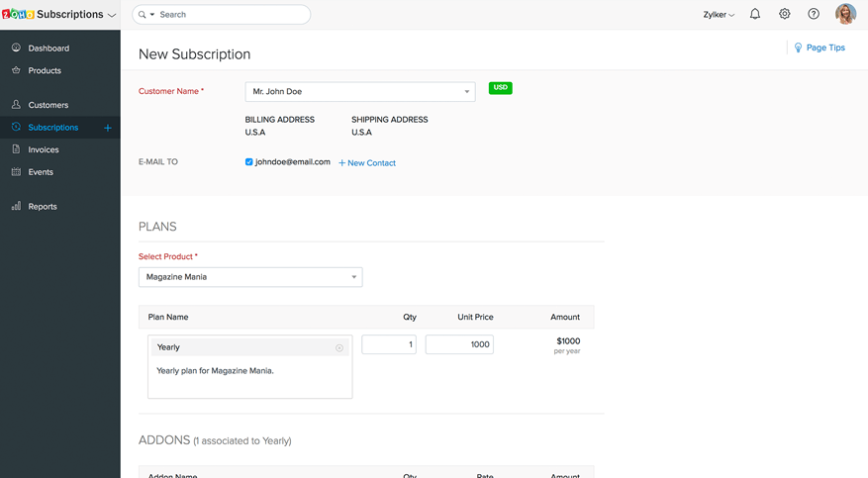This screenshot has width=868, height=478.
Task: Uncheck the johndoe@email.com checkbox
Action: point(249,162)
